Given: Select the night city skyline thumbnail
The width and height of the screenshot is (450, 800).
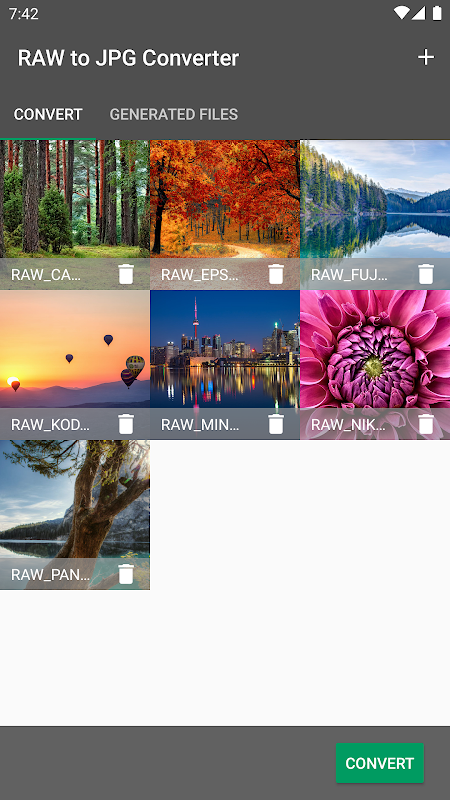Looking at the screenshot, I should pyautogui.click(x=225, y=349).
